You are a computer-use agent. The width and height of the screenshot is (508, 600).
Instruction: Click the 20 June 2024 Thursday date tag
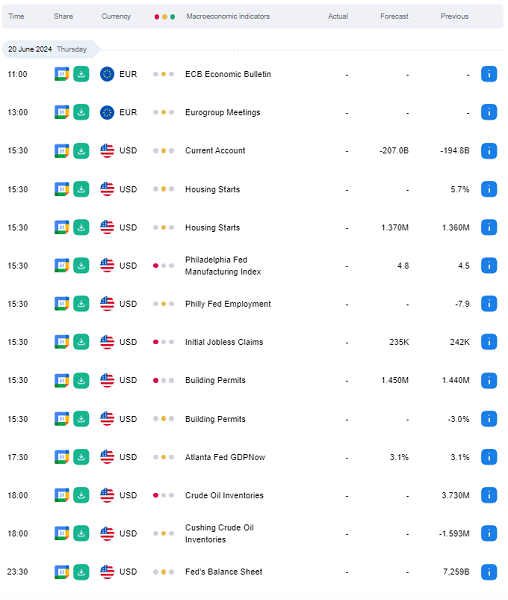click(x=51, y=49)
